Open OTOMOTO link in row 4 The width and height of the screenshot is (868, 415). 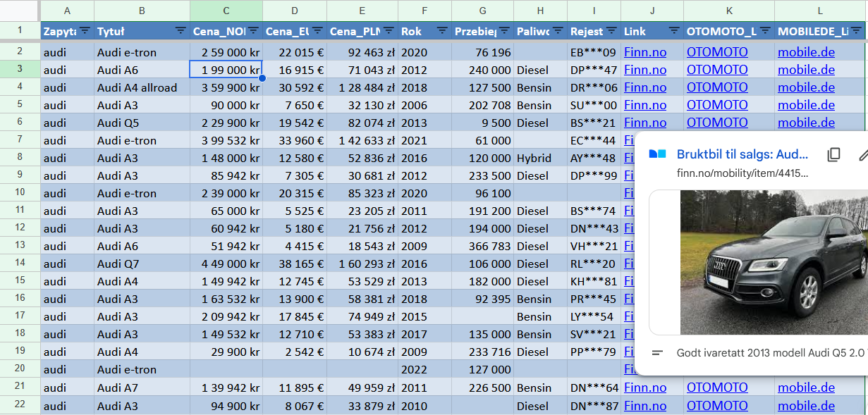coord(717,87)
